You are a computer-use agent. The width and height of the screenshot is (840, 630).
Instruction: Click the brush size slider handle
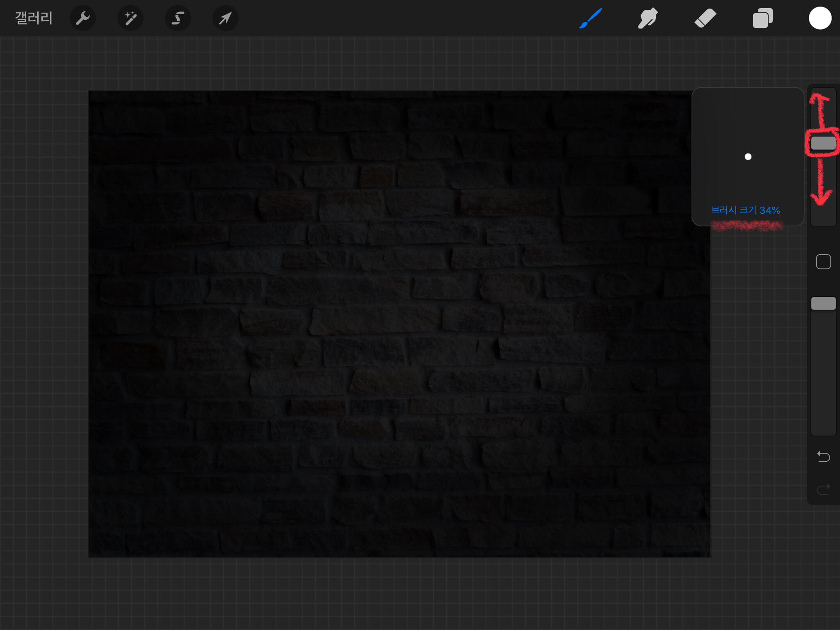823,143
